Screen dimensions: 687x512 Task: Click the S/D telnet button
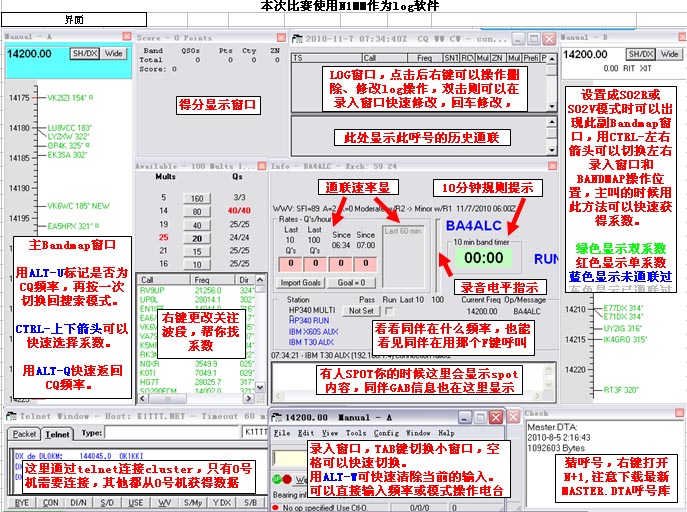107,503
